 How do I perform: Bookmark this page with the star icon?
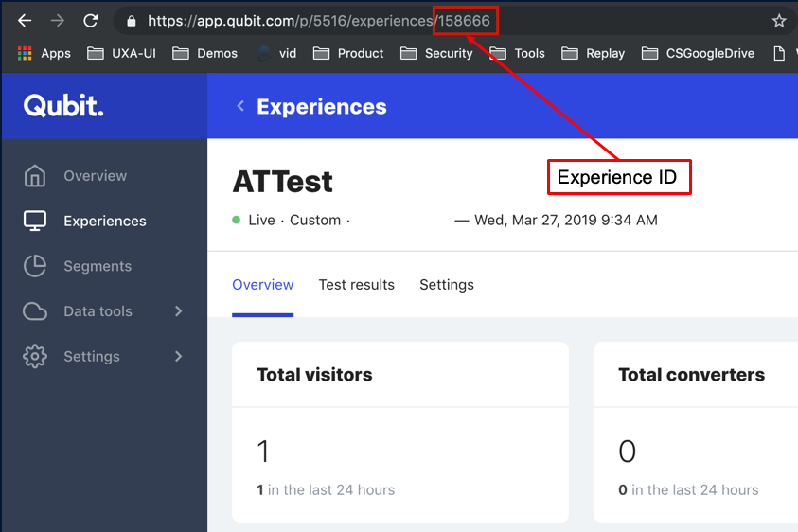click(x=779, y=21)
